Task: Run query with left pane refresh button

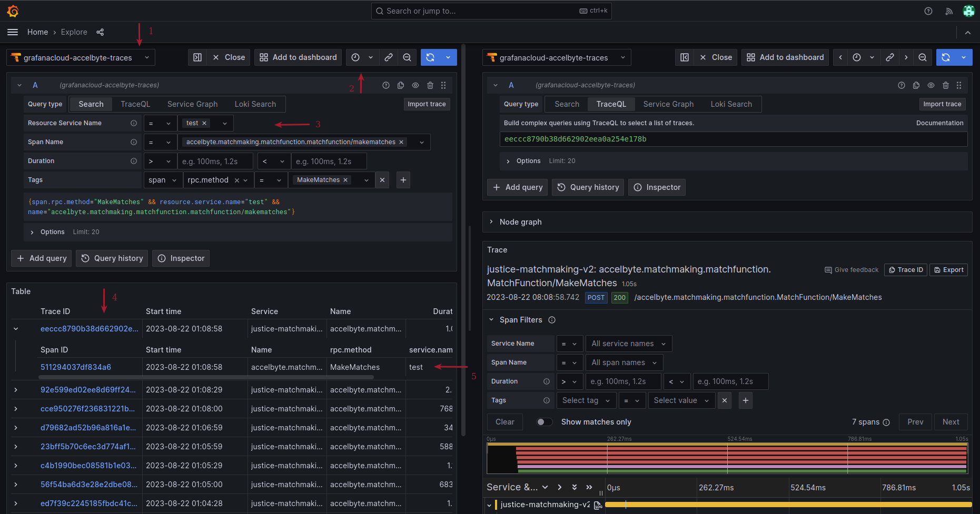Action: point(430,57)
